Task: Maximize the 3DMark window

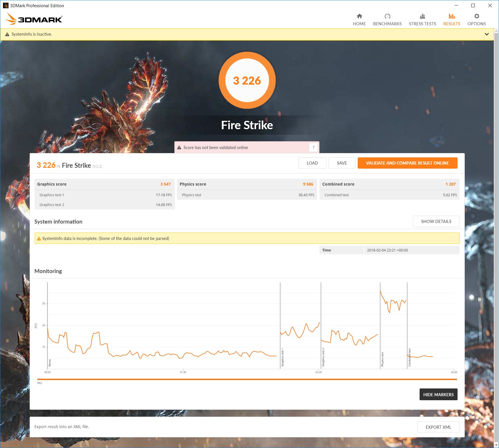Action: pos(473,5)
